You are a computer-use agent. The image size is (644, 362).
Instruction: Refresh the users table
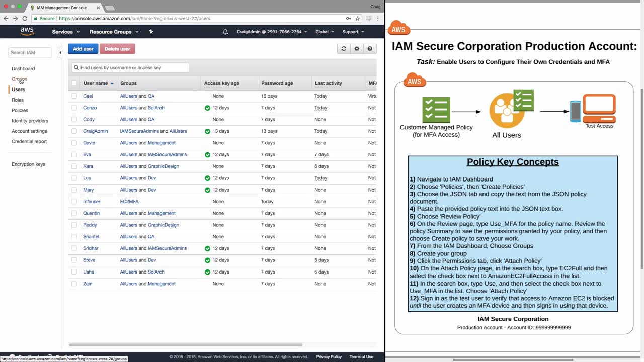(x=344, y=49)
